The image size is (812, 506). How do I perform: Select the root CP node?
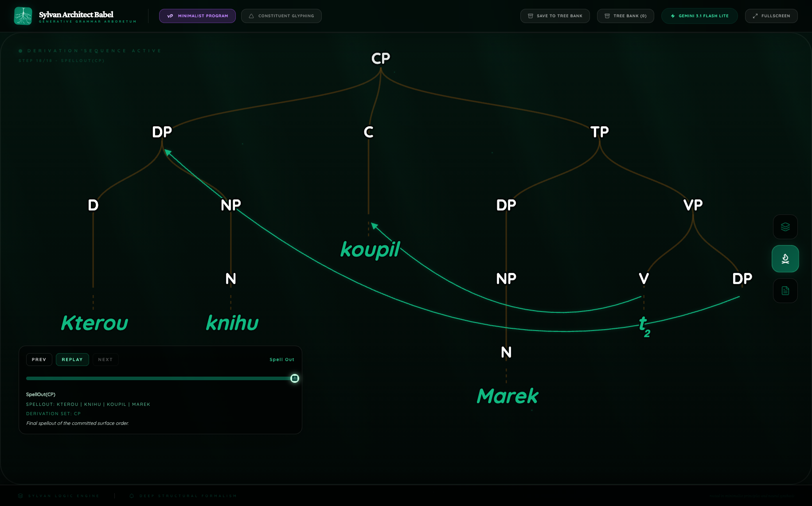pos(381,58)
